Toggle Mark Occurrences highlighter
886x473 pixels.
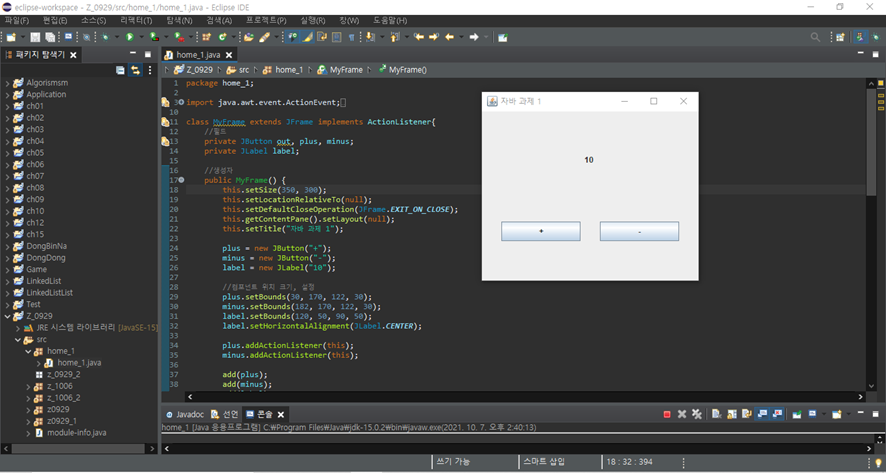[x=307, y=37]
